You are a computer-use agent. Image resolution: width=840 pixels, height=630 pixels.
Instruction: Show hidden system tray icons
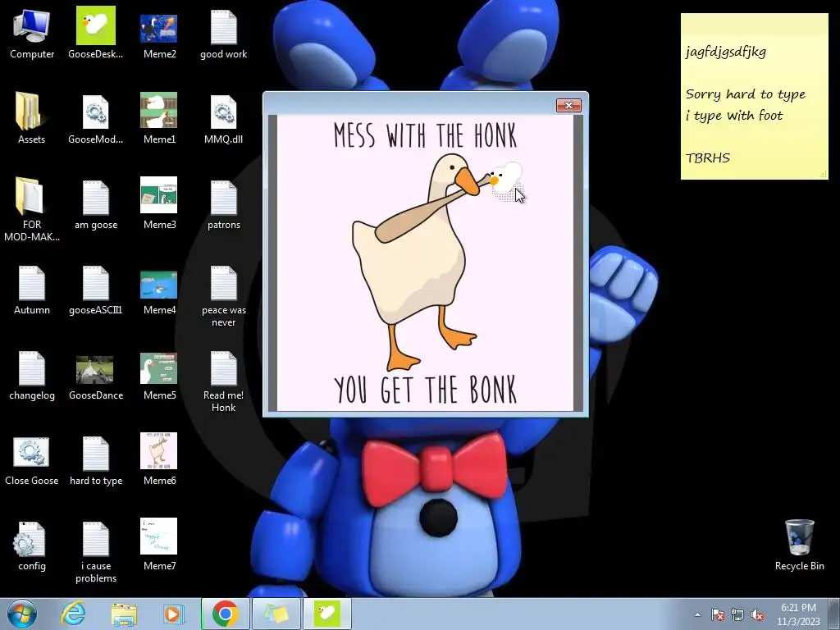697,614
